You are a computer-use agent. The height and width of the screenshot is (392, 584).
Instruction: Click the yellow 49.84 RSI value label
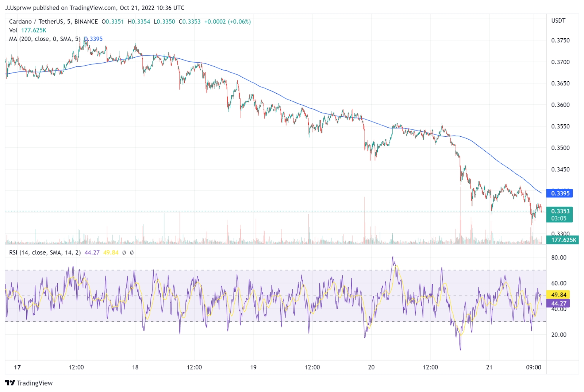(558, 295)
